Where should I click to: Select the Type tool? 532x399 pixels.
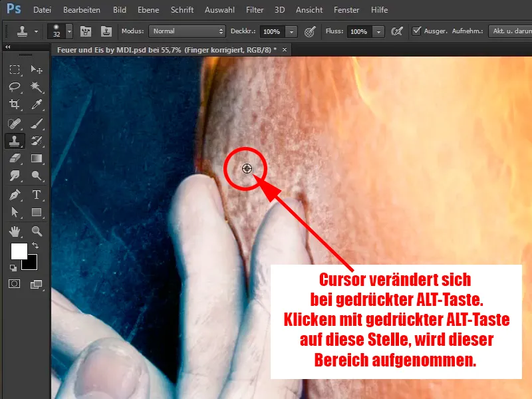point(37,195)
